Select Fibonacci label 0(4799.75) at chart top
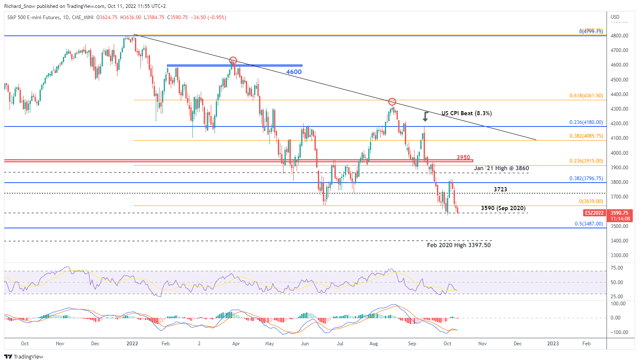This screenshot has height=364, width=639. point(591,32)
